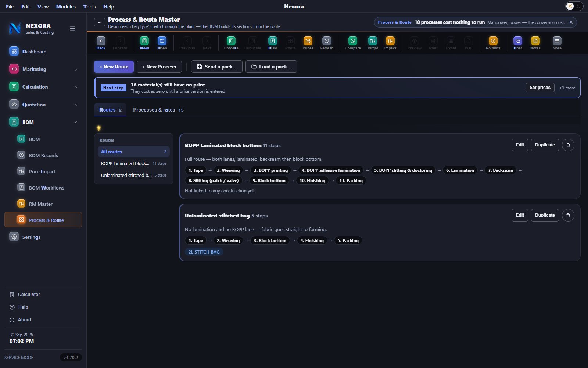Open the Compare tool
Screen dimensions: 588x368
(353, 43)
